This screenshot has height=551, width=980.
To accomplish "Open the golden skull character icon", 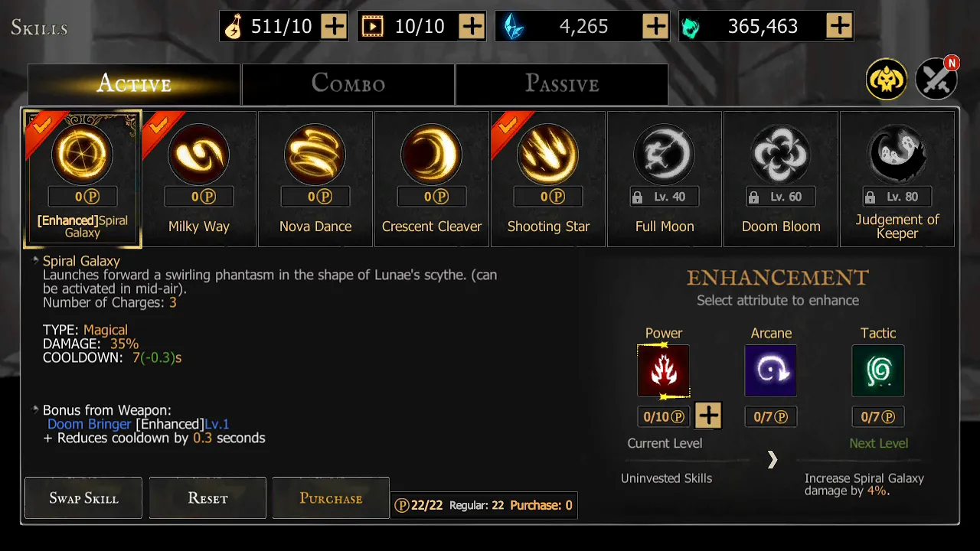I will coord(887,79).
